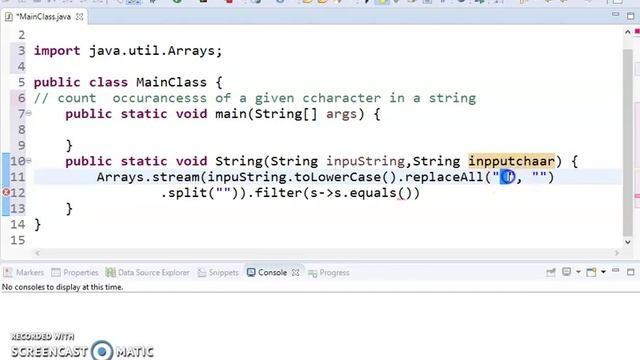Click the red error indicator atop the overview ruler

637,31
